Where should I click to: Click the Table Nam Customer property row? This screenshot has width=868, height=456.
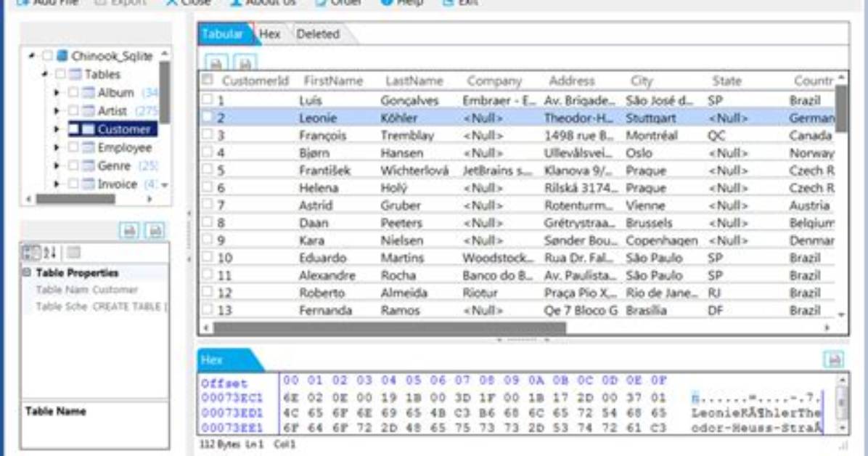(x=94, y=289)
